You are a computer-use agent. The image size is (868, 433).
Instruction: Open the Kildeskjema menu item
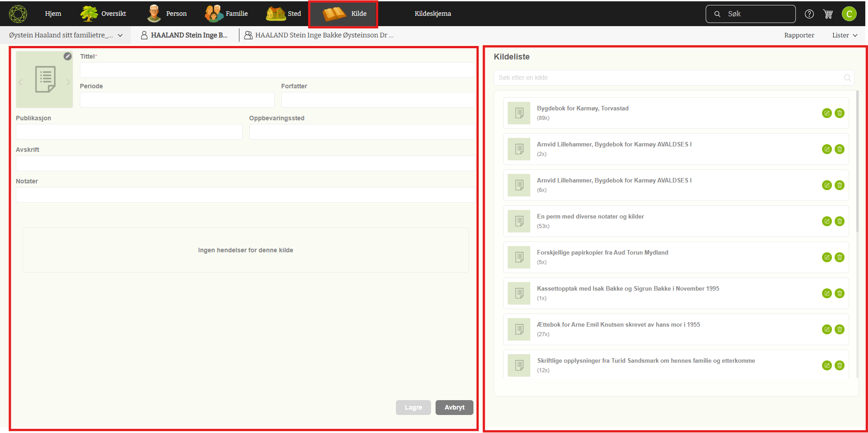point(432,14)
